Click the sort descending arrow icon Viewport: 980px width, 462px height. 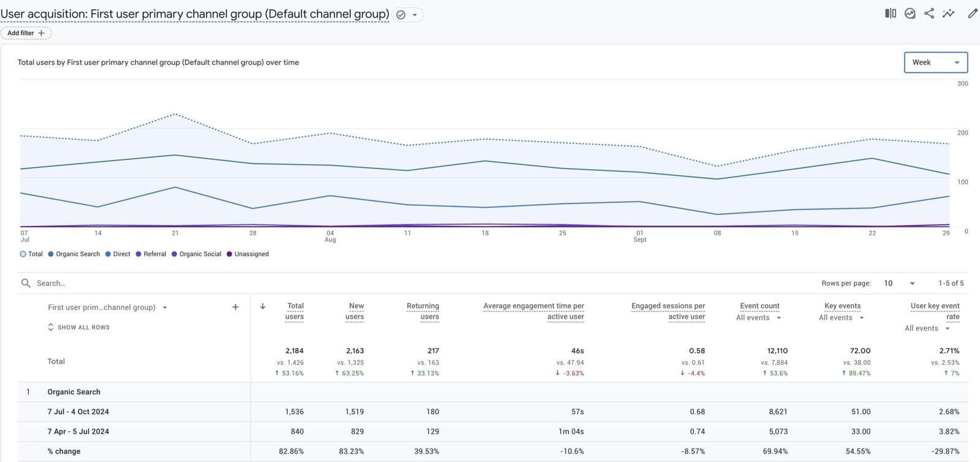(263, 306)
